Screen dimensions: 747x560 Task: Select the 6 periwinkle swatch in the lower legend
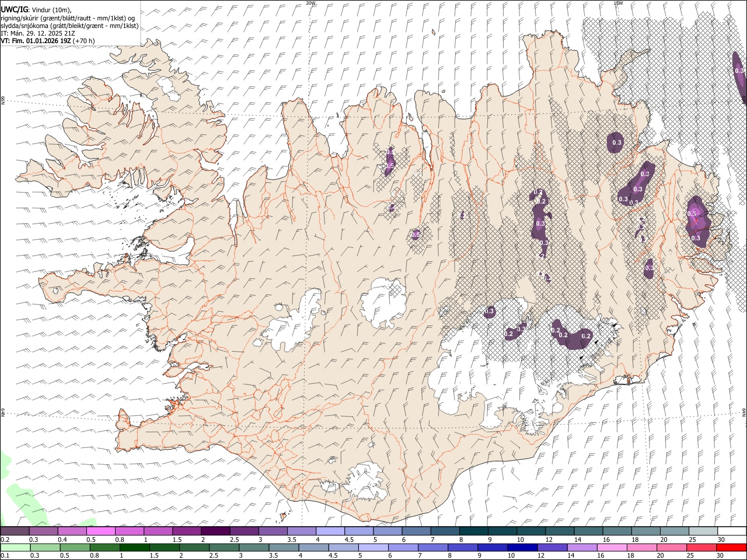point(403,547)
